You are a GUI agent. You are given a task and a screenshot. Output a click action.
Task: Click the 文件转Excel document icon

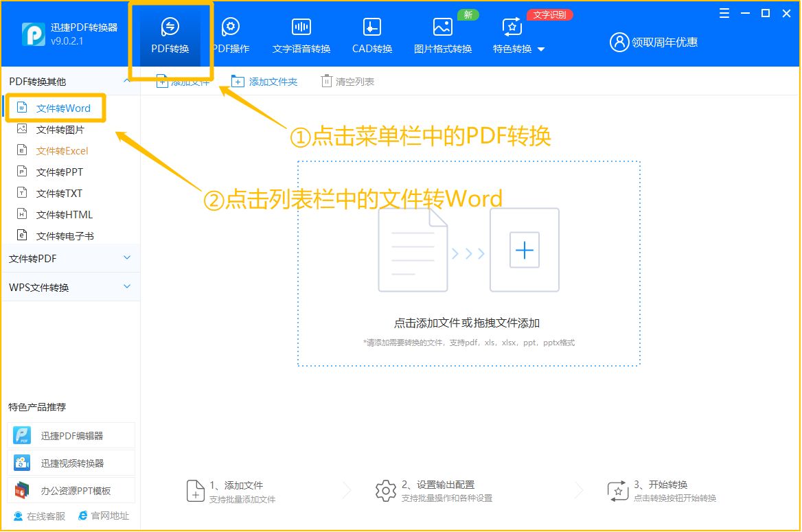point(22,150)
